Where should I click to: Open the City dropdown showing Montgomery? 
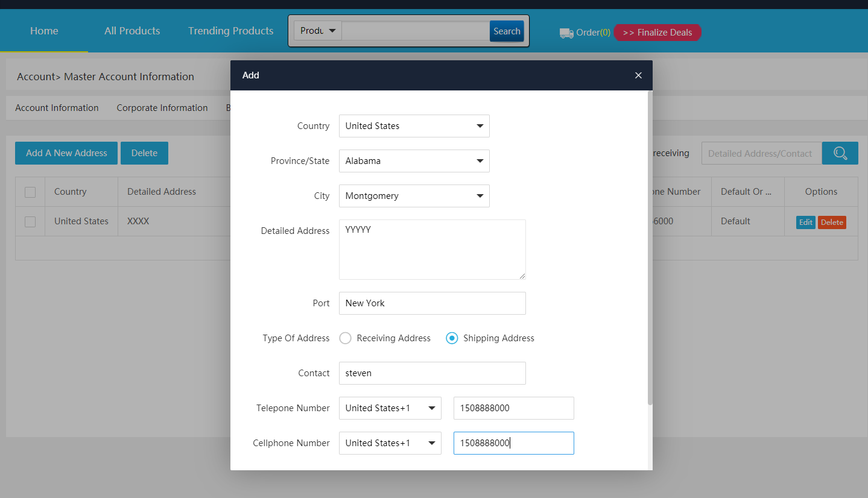click(414, 196)
